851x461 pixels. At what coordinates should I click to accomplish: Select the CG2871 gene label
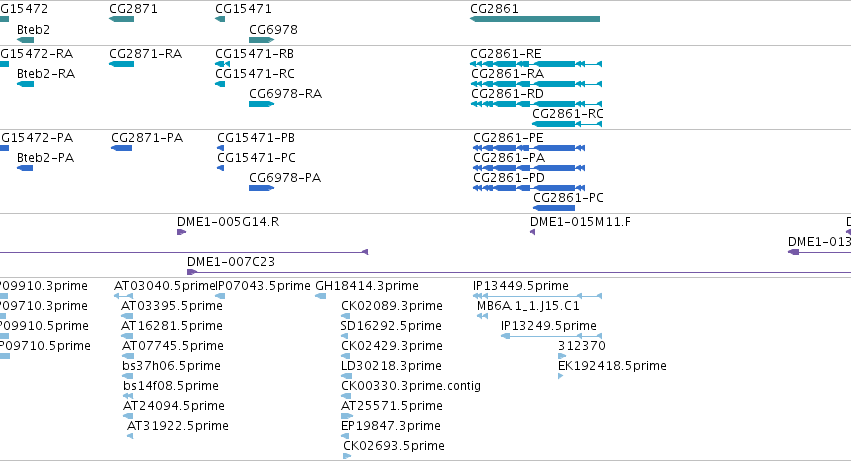point(133,9)
